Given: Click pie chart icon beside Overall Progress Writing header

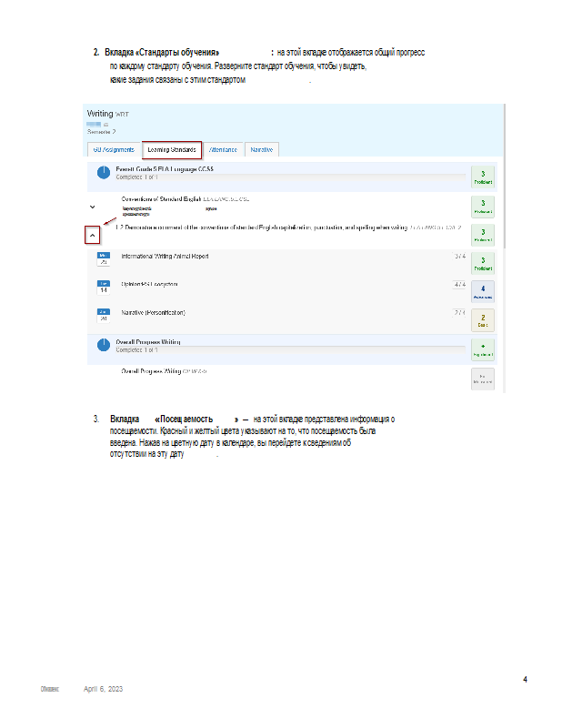Looking at the screenshot, I should (104, 345).
